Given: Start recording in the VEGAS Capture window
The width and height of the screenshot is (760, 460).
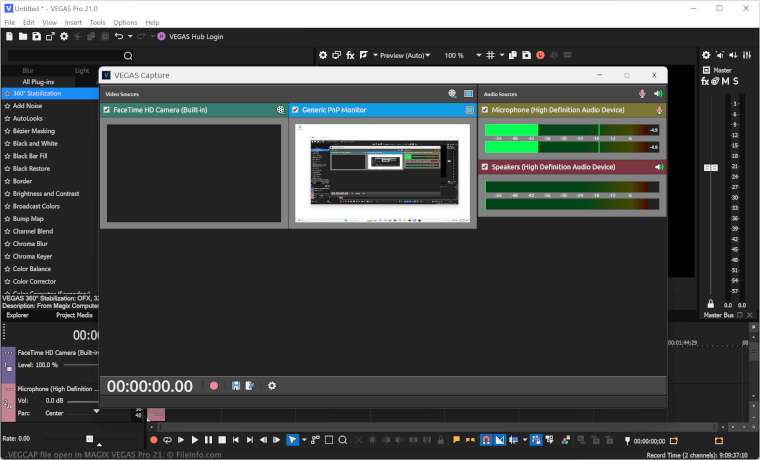Looking at the screenshot, I should click(x=214, y=386).
